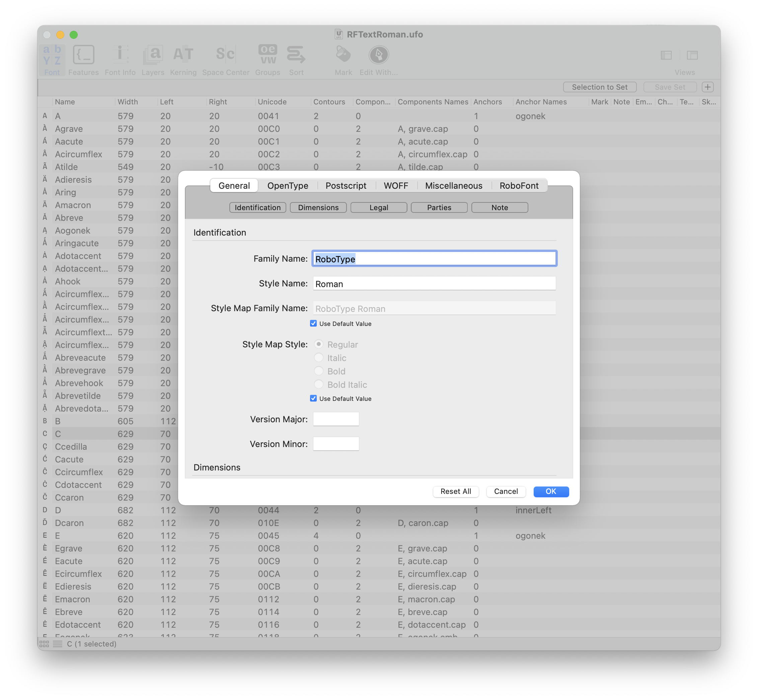This screenshot has height=700, width=758.
Task: Select the Ccedilla glyph row
Action: [x=108, y=447]
